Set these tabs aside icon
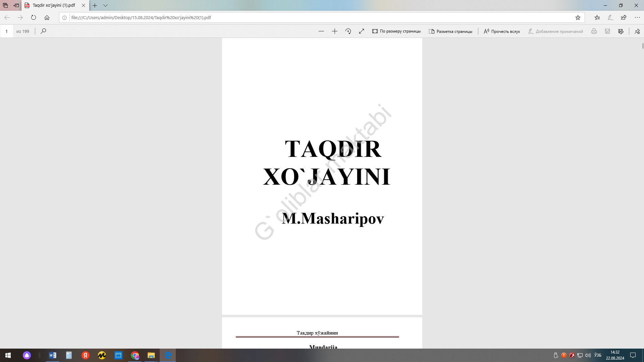 pos(16,5)
